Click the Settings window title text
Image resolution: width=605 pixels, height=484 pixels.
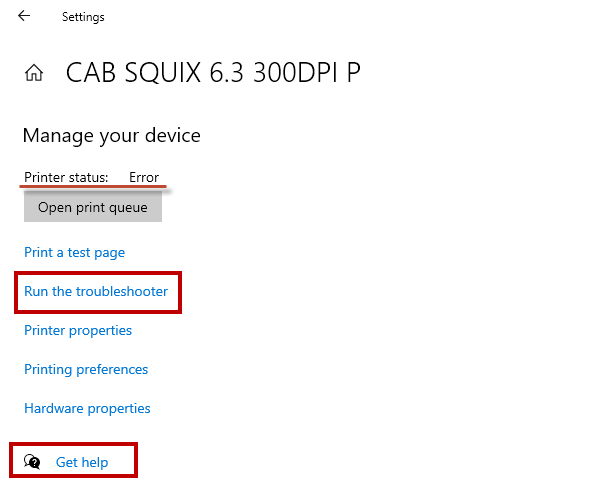click(83, 17)
